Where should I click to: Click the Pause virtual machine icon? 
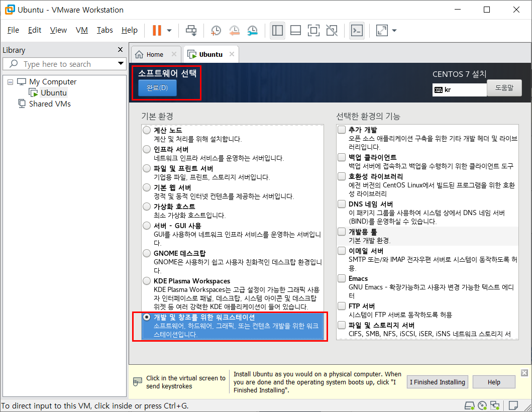(157, 31)
